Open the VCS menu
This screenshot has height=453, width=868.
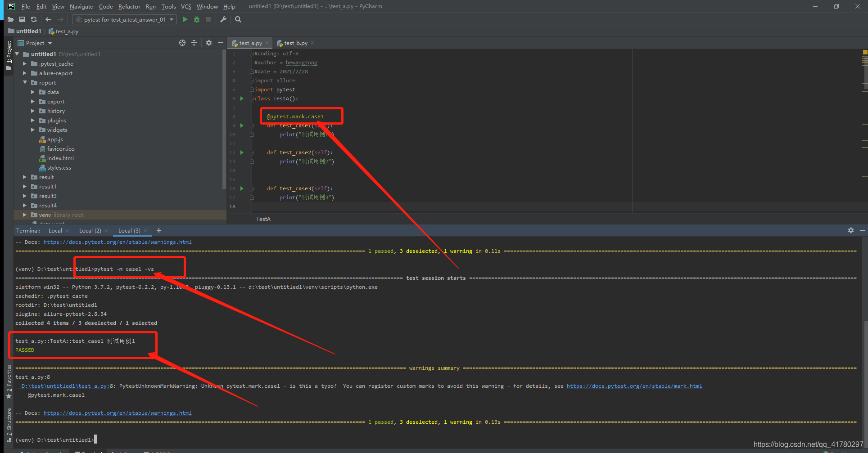click(x=186, y=6)
